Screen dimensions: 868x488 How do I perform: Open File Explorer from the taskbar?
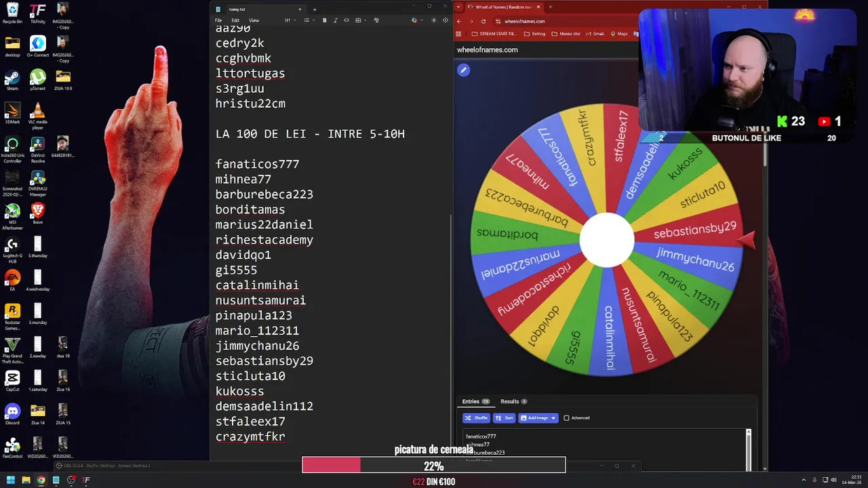click(26, 480)
